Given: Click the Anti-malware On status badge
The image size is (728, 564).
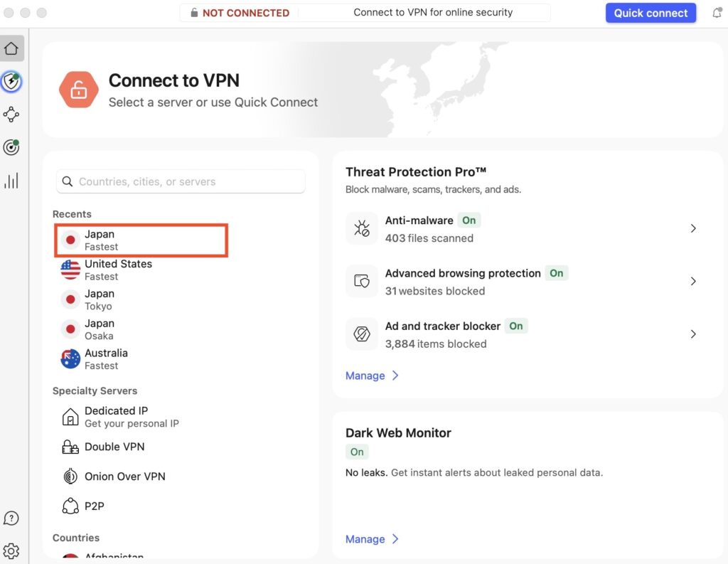Looking at the screenshot, I should pyautogui.click(x=469, y=220).
